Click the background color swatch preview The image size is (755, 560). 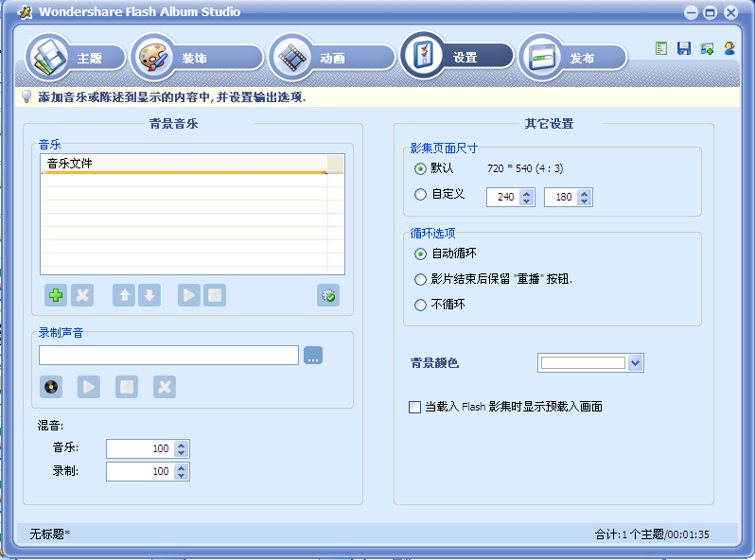583,363
